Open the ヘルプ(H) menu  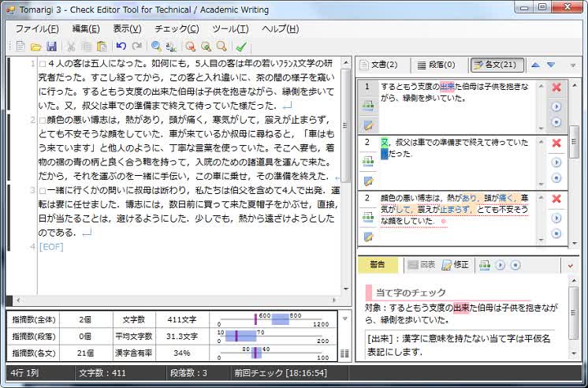[x=280, y=29]
